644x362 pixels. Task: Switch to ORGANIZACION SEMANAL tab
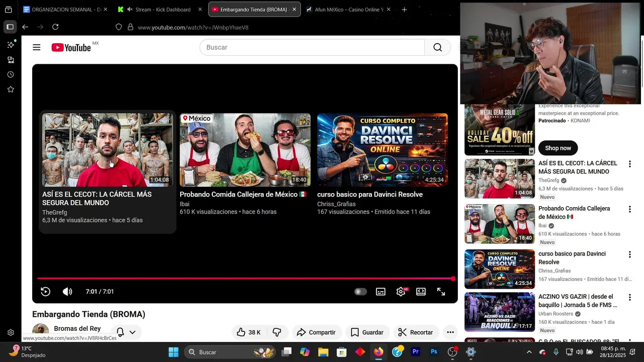(x=65, y=10)
